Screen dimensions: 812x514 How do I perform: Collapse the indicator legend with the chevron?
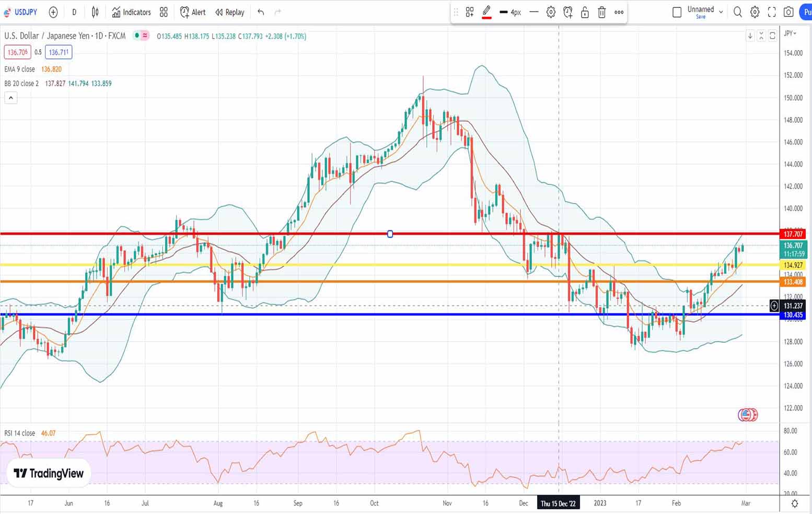tap(11, 98)
